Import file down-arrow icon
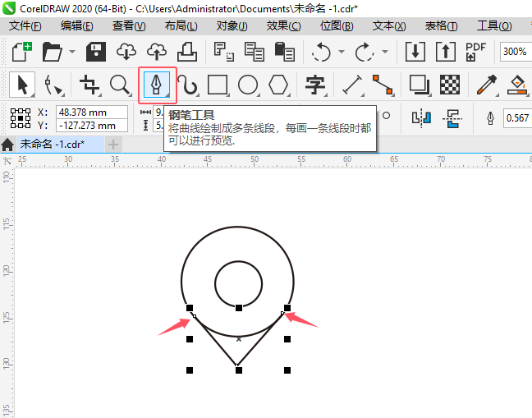Image resolution: width=532 pixels, height=418 pixels. [415, 52]
